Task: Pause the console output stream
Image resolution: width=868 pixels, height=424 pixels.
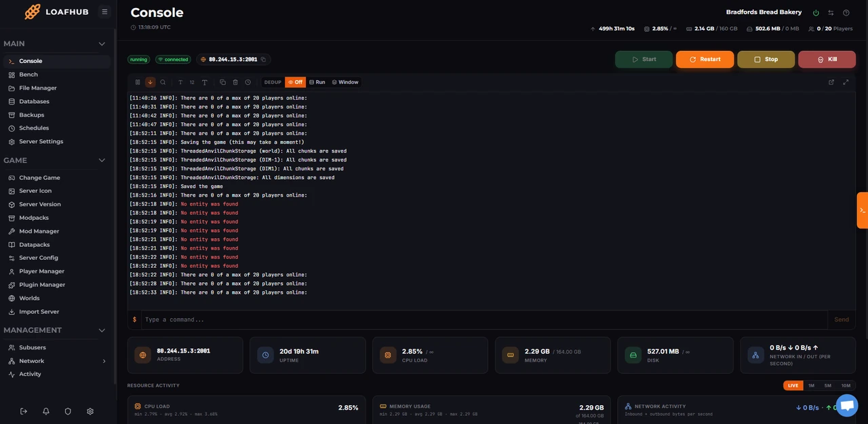Action: point(138,82)
